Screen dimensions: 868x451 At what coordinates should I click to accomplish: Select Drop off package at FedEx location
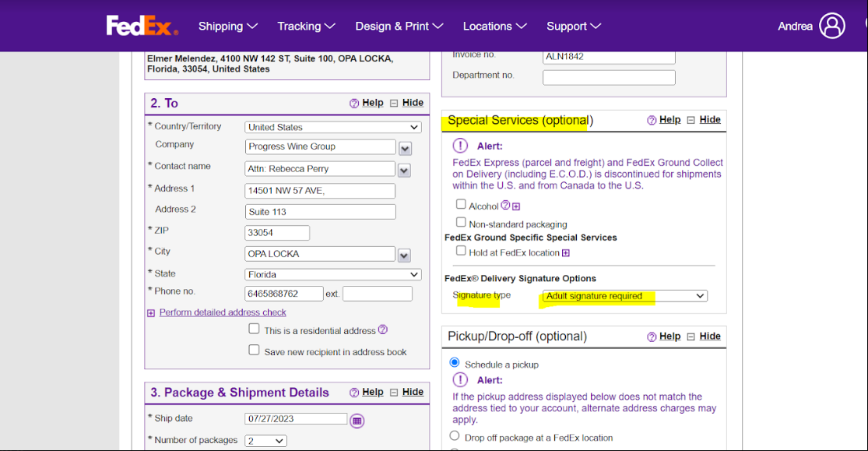(x=455, y=435)
